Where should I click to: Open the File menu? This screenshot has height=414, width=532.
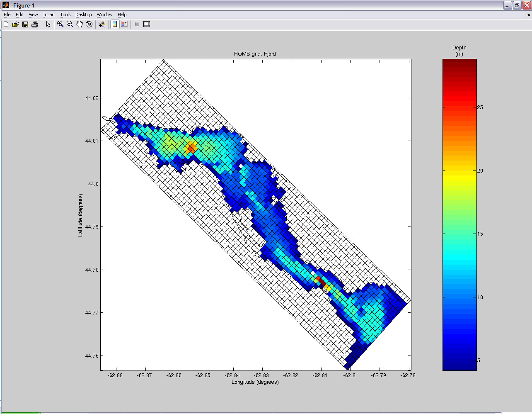coord(7,15)
